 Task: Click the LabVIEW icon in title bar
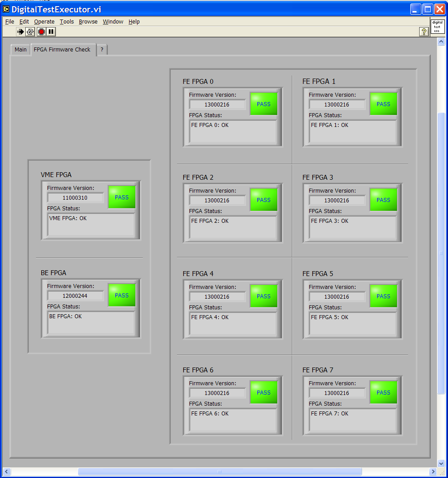click(6, 9)
